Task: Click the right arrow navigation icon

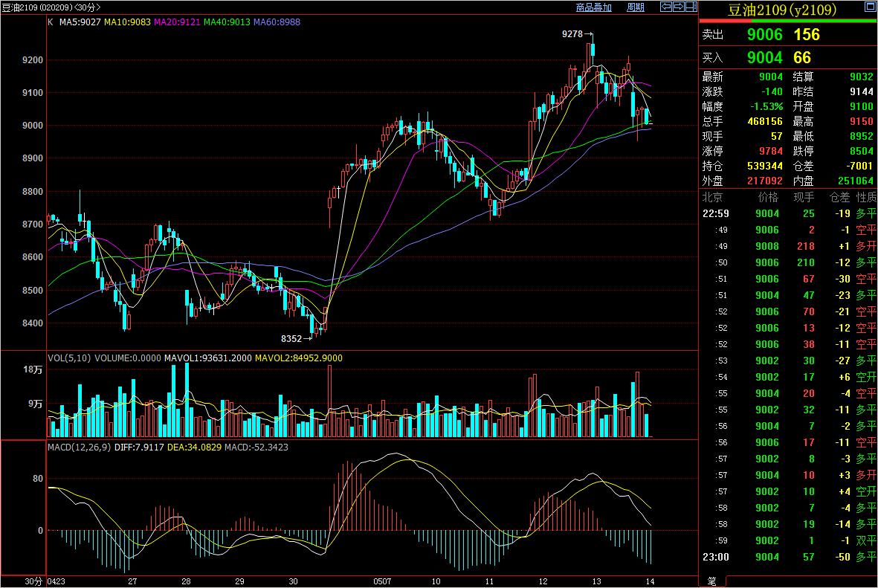Action: point(677,7)
